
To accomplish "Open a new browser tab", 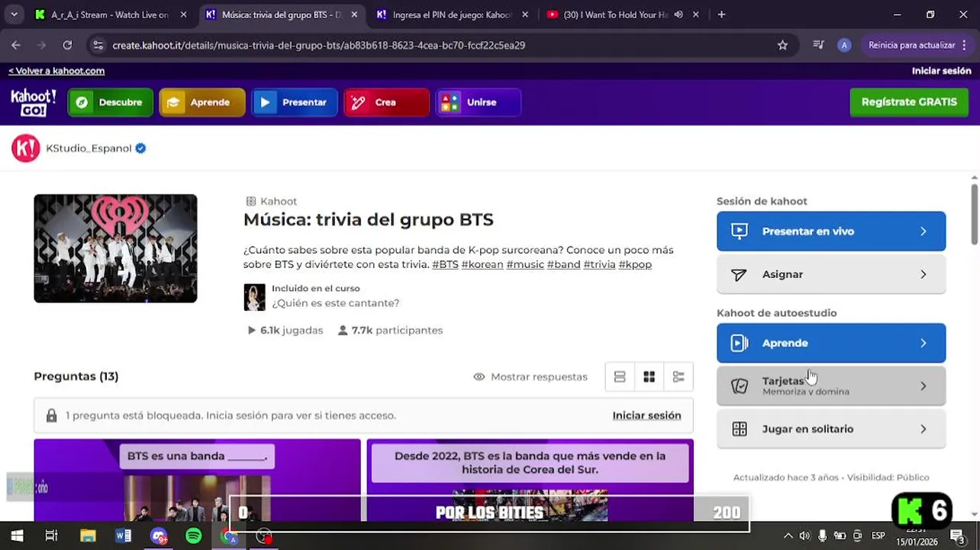I will click(x=721, y=15).
